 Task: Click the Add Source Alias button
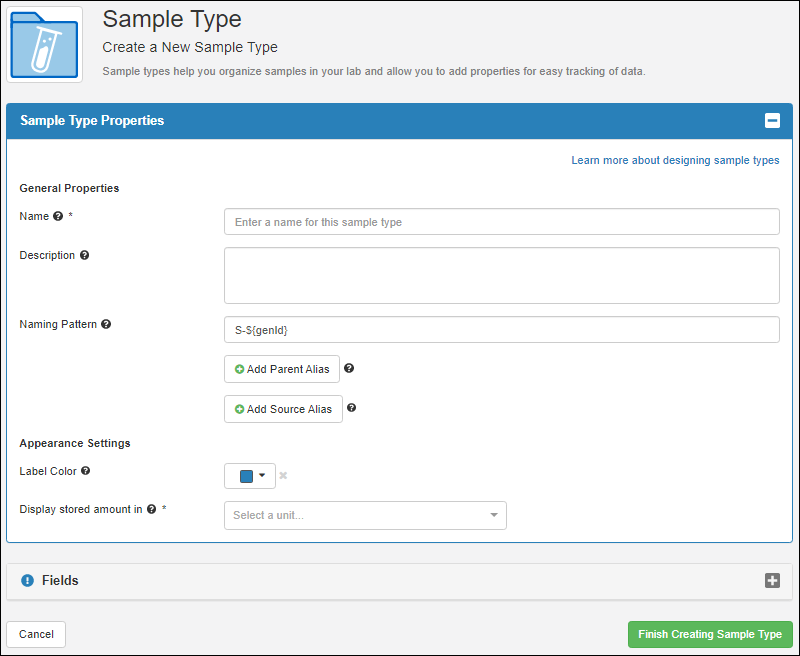point(283,409)
